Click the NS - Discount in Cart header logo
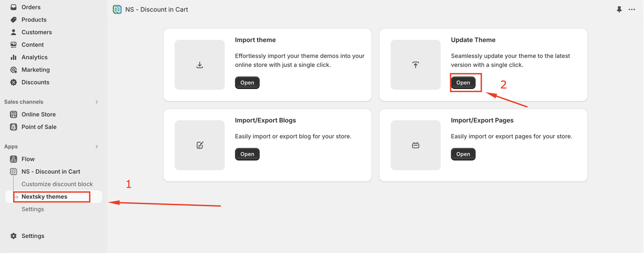644x253 pixels. tap(117, 9)
